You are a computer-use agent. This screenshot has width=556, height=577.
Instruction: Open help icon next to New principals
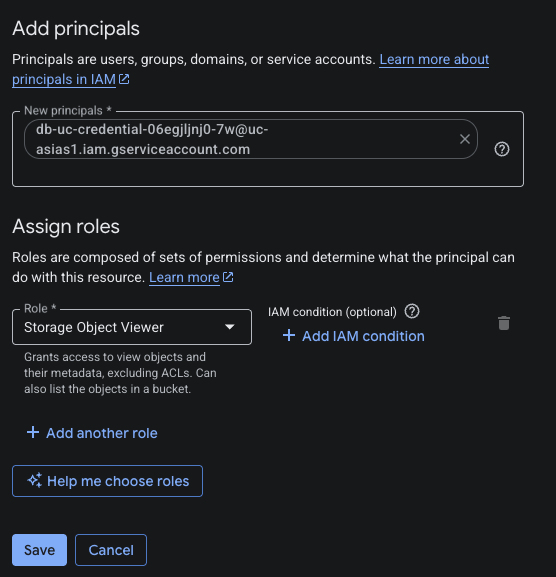(x=502, y=149)
